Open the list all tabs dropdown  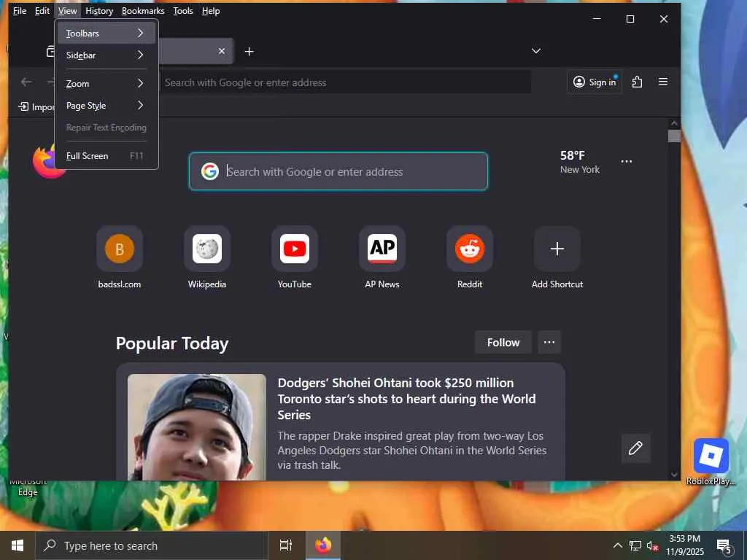pyautogui.click(x=536, y=51)
